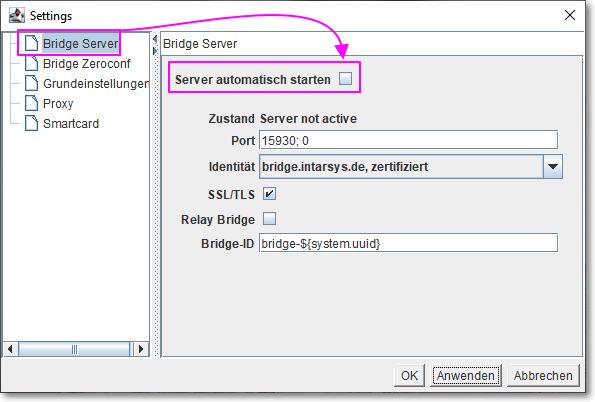Click into the Port input field
Viewport: 595px width, 402px height.
point(408,140)
